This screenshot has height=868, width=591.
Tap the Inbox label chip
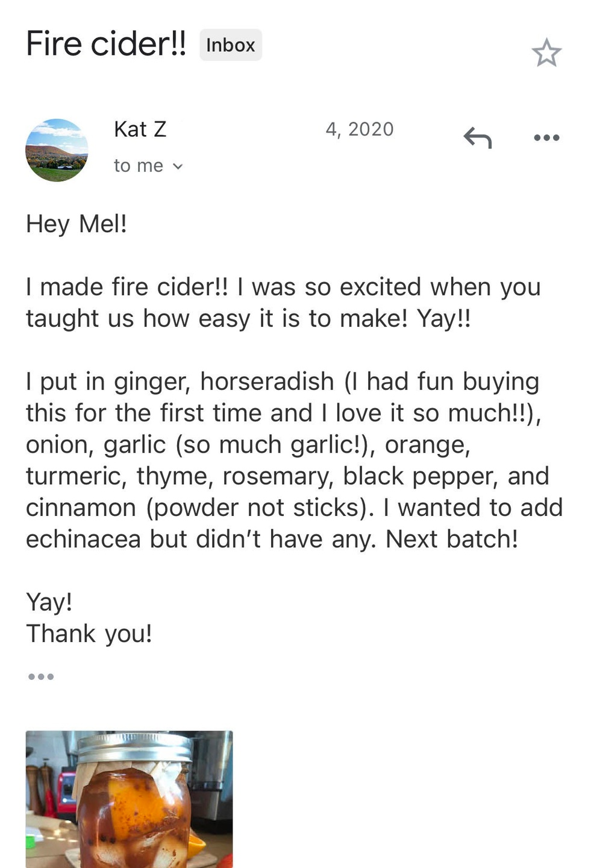click(230, 45)
